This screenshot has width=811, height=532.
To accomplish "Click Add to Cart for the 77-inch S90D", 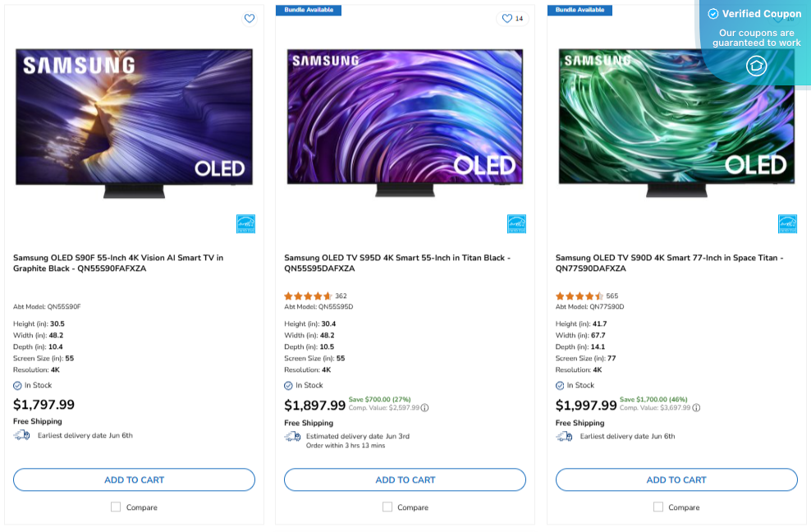I will [x=676, y=479].
